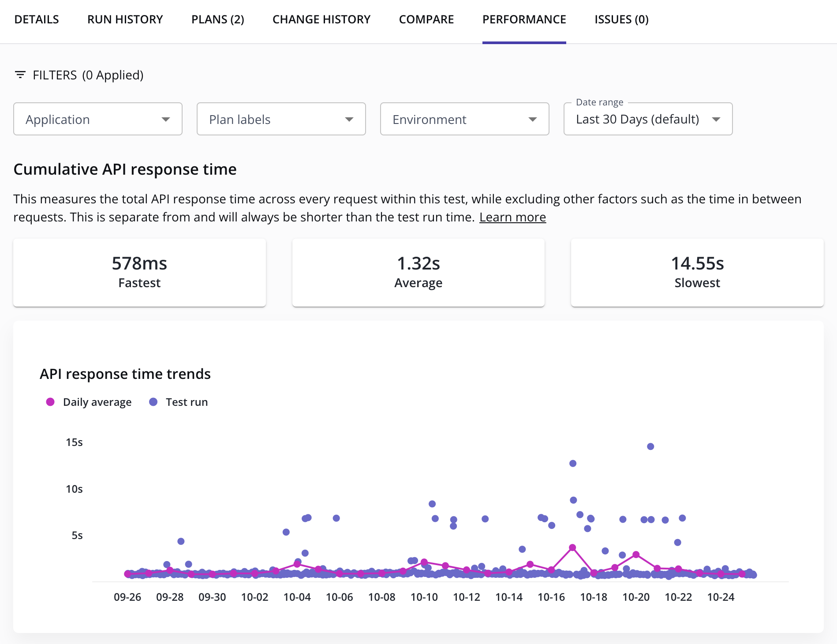
Task: Click the Environment dropdown arrow
Action: click(x=533, y=120)
